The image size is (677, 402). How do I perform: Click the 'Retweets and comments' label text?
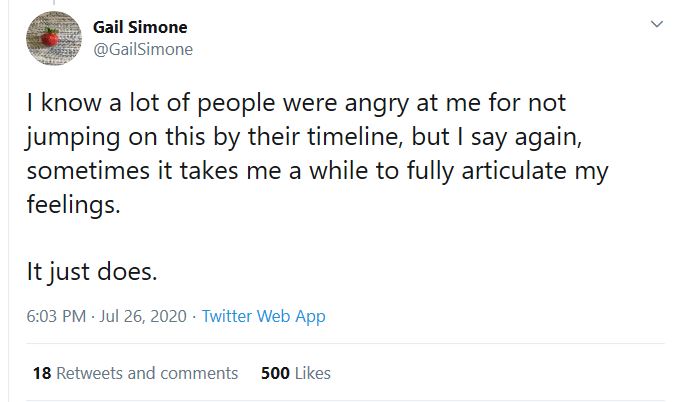(x=147, y=373)
